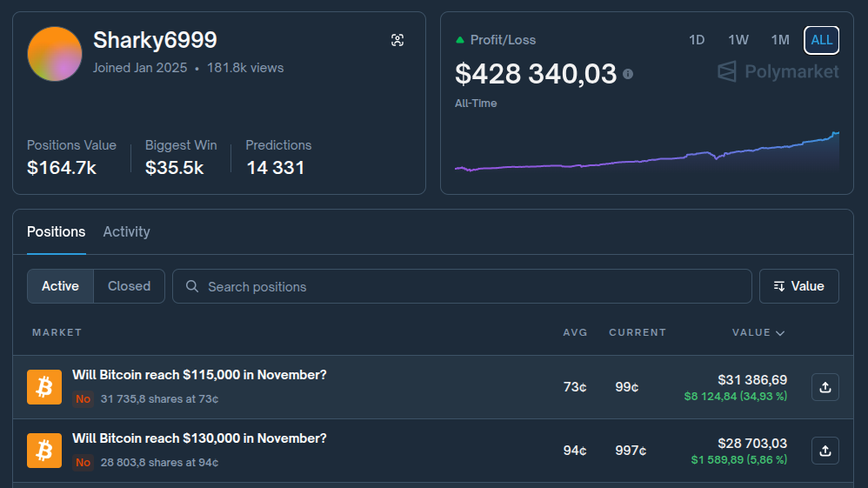Click the $1 589,89 (5,86 %) gain
The width and height of the screenshot is (868, 488).
pos(739,460)
